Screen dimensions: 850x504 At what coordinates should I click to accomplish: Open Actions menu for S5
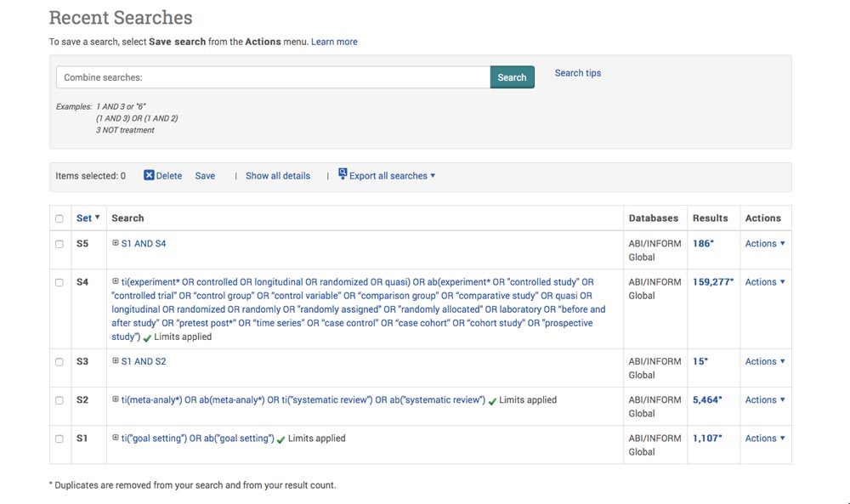coord(765,243)
